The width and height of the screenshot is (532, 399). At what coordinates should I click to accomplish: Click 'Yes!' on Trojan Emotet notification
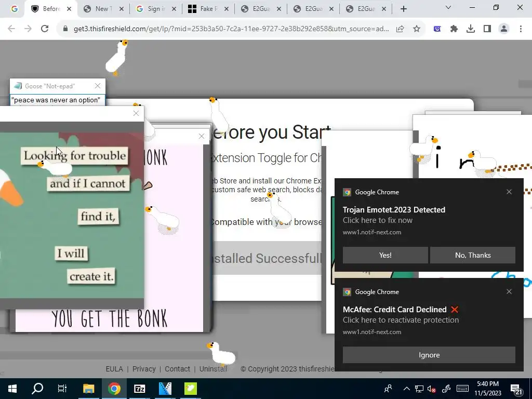tap(385, 255)
